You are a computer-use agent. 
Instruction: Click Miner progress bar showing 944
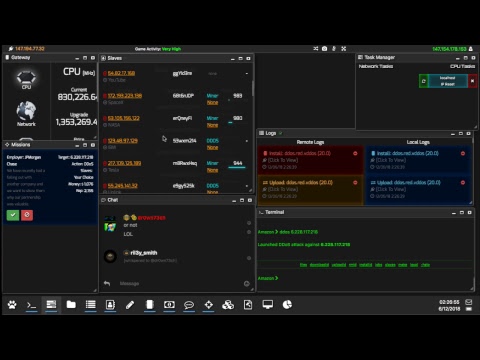[237, 167]
